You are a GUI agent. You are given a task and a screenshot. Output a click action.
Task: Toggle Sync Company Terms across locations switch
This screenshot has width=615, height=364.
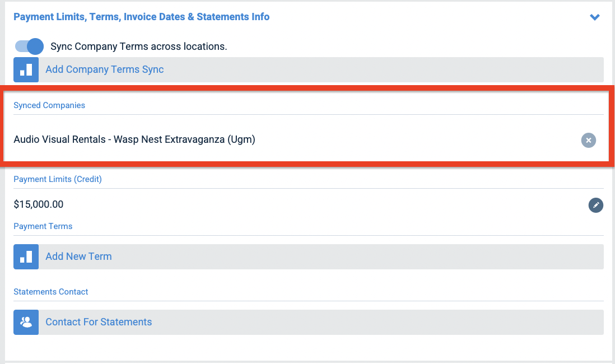click(29, 46)
